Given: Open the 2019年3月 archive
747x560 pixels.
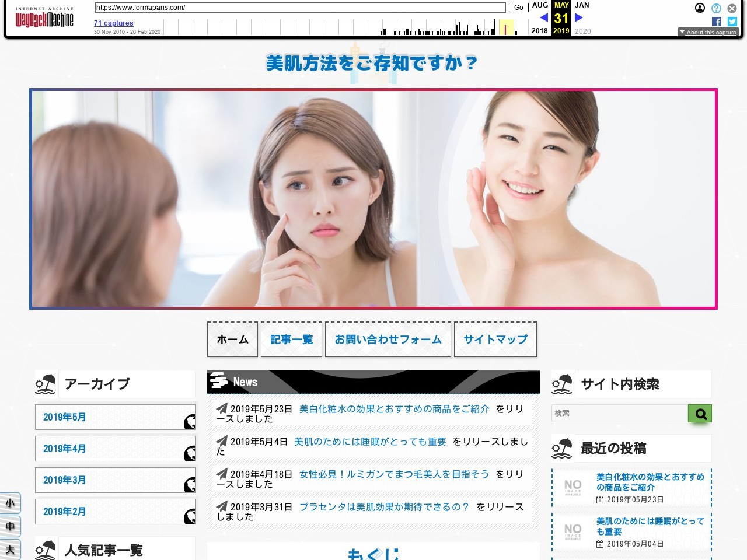Looking at the screenshot, I should click(115, 480).
